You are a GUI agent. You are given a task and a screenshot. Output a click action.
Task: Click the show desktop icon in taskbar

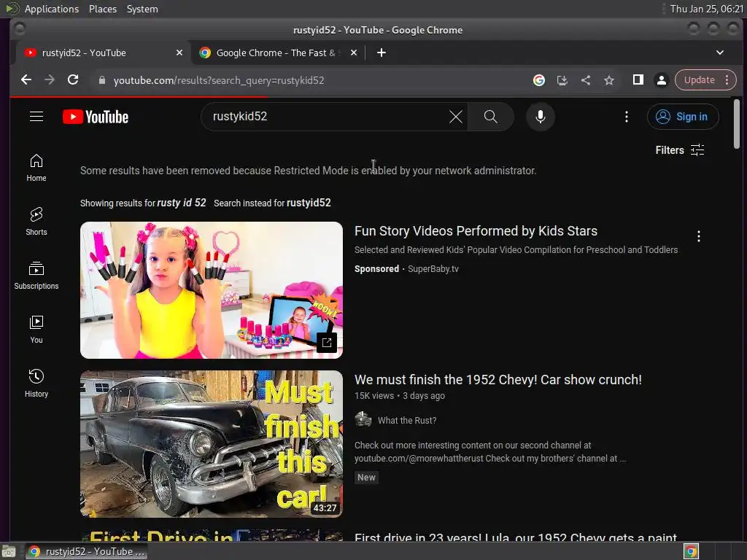point(9,551)
